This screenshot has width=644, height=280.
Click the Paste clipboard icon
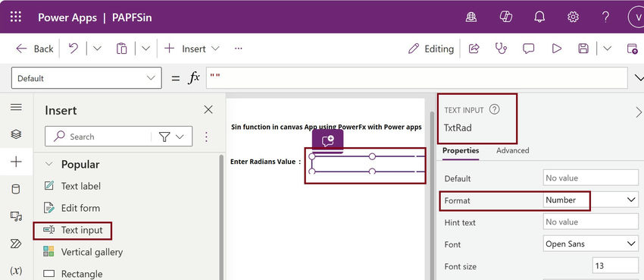(x=121, y=49)
